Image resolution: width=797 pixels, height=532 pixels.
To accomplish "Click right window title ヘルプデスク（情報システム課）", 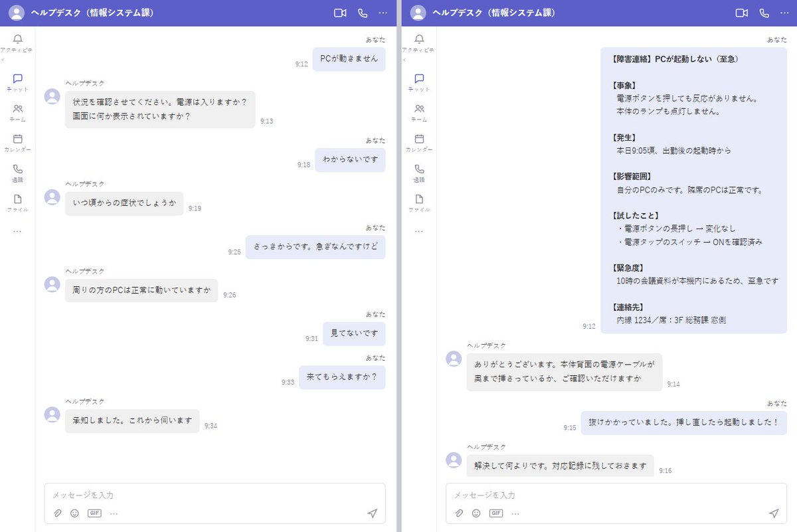I will [494, 13].
